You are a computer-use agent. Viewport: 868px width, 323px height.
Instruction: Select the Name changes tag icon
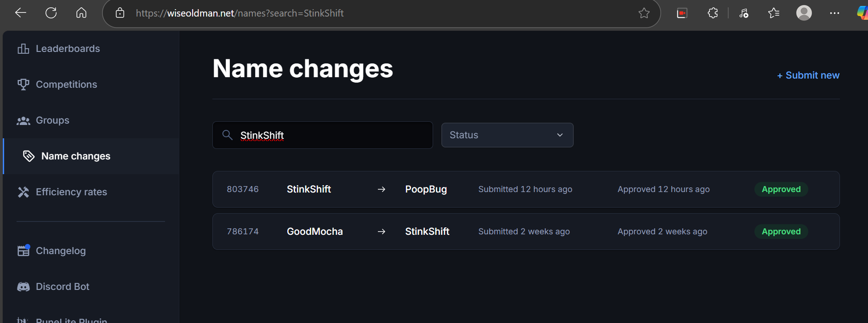(x=29, y=156)
